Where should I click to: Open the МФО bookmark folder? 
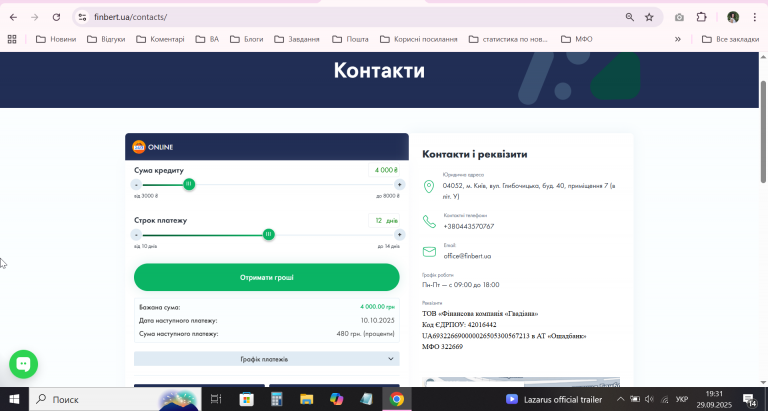coord(577,39)
